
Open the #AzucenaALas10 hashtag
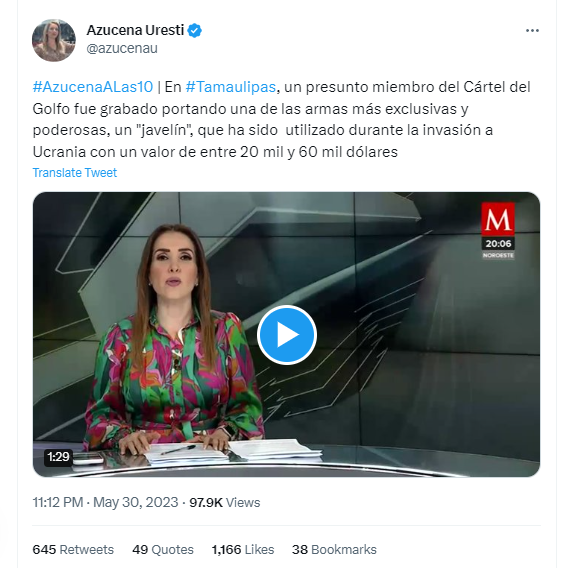(x=93, y=87)
